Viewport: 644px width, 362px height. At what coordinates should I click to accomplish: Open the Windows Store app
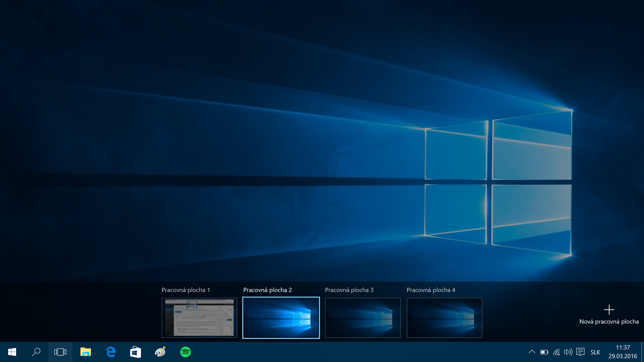135,352
